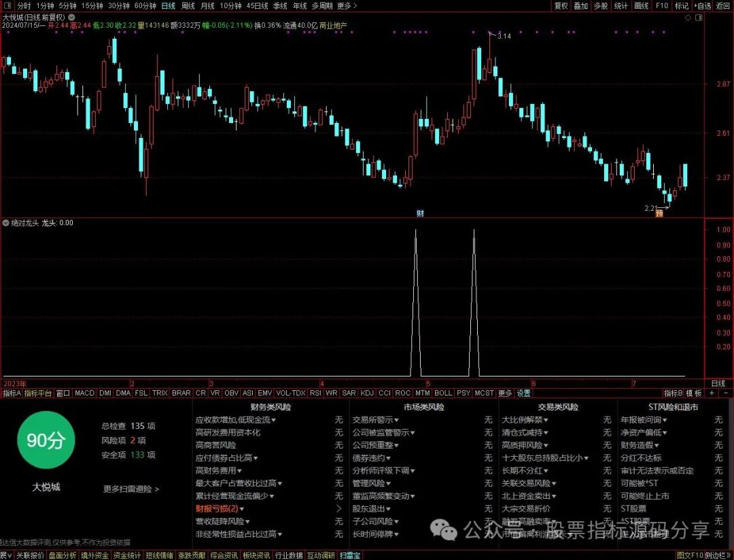The width and height of the screenshot is (734, 560).
Task: Open 关联报价 bottom tab
Action: (x=31, y=555)
